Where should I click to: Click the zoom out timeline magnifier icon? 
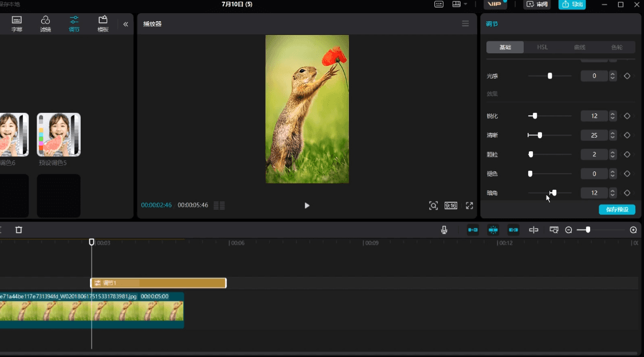click(x=568, y=230)
